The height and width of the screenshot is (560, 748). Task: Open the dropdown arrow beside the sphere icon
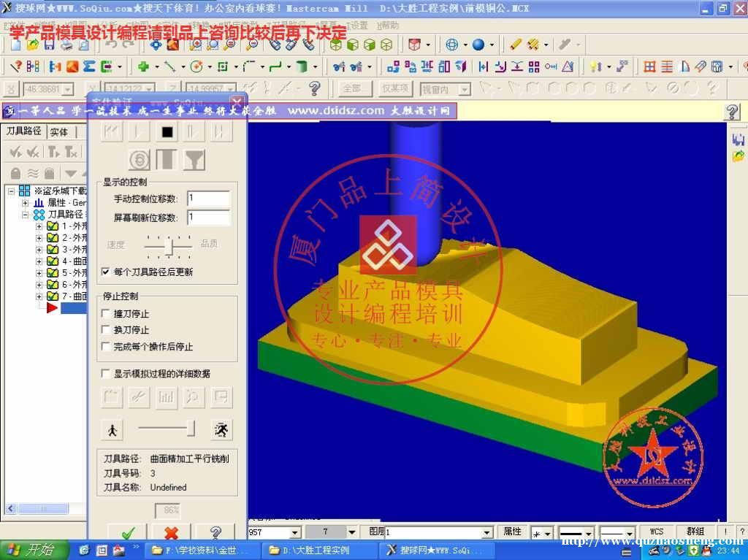coord(492,45)
